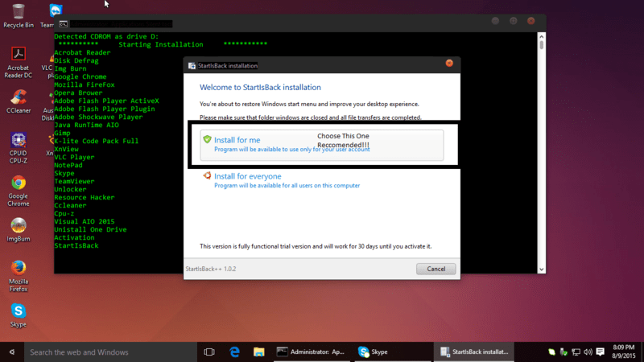The width and height of the screenshot is (644, 362).
Task: Click the Search the web and Windows box
Action: [x=111, y=352]
